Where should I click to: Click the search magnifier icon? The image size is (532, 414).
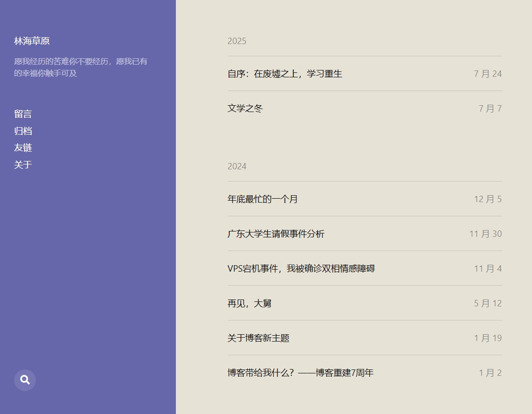tap(25, 380)
